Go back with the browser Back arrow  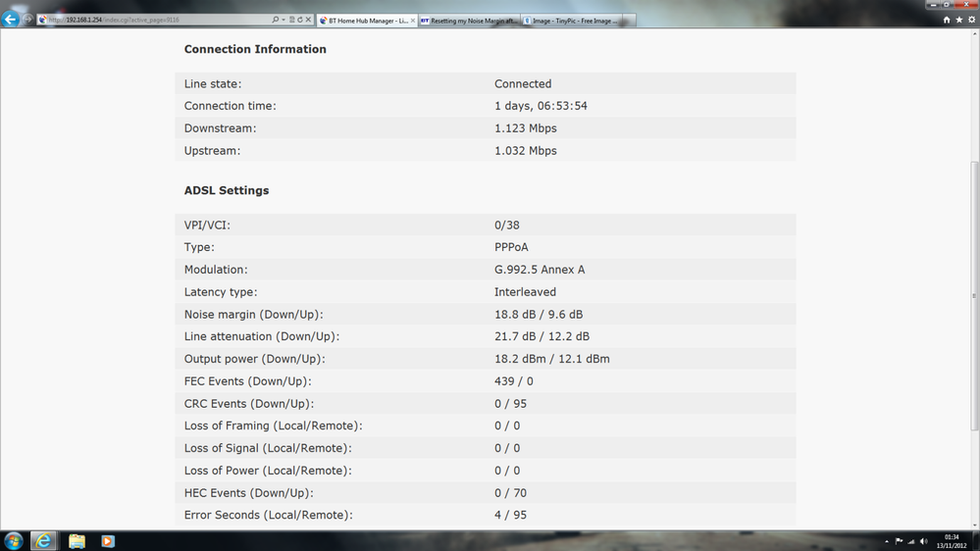[10, 20]
